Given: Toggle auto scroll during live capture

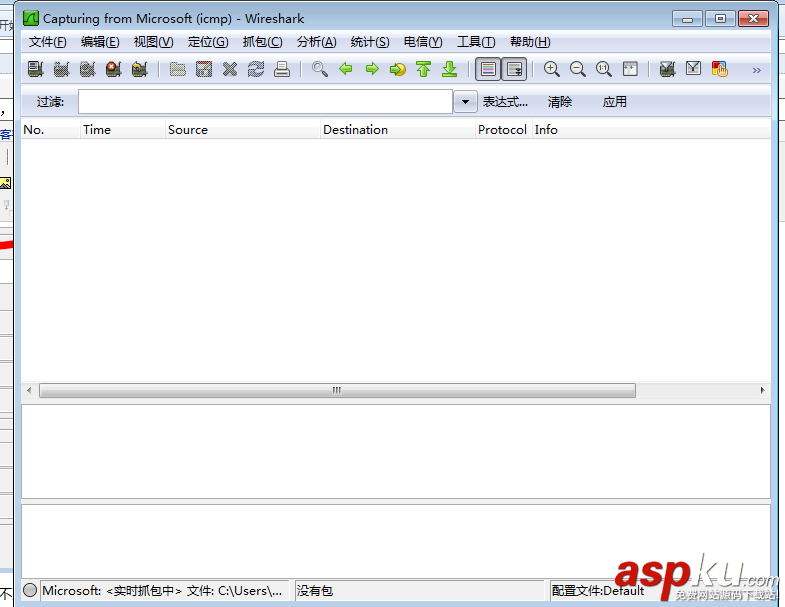Looking at the screenshot, I should click(514, 69).
